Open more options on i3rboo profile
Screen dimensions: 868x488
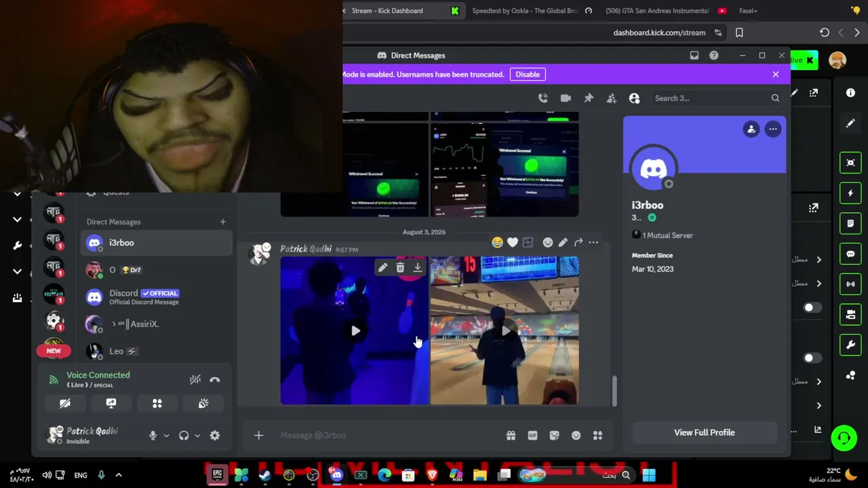773,129
